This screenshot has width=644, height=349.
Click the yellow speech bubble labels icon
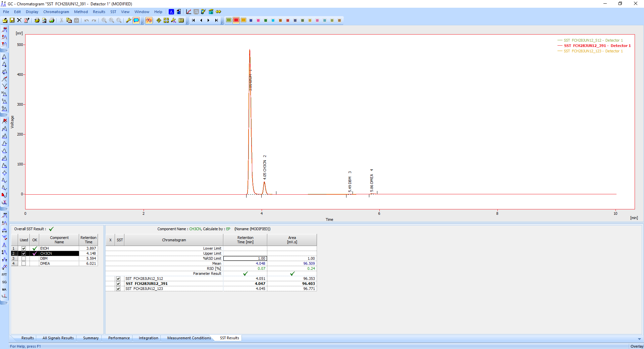point(136,20)
